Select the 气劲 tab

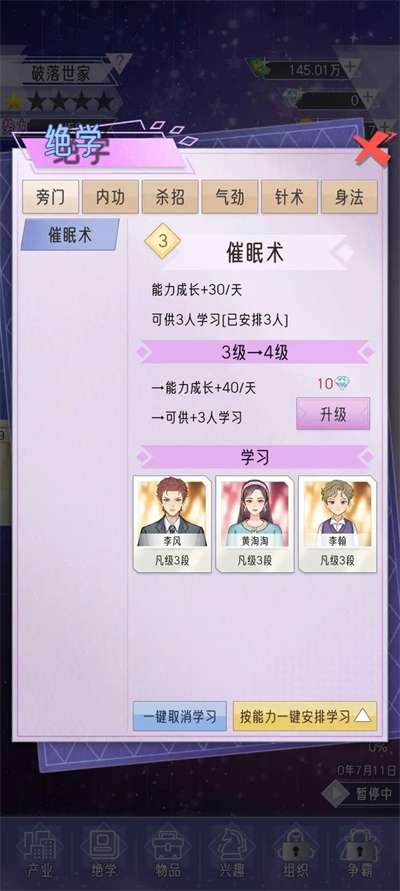230,197
